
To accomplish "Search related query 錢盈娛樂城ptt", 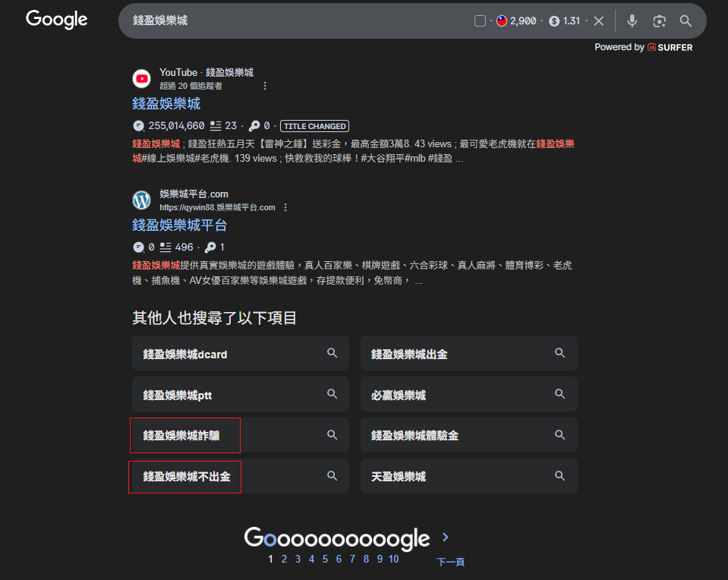I will 241,394.
